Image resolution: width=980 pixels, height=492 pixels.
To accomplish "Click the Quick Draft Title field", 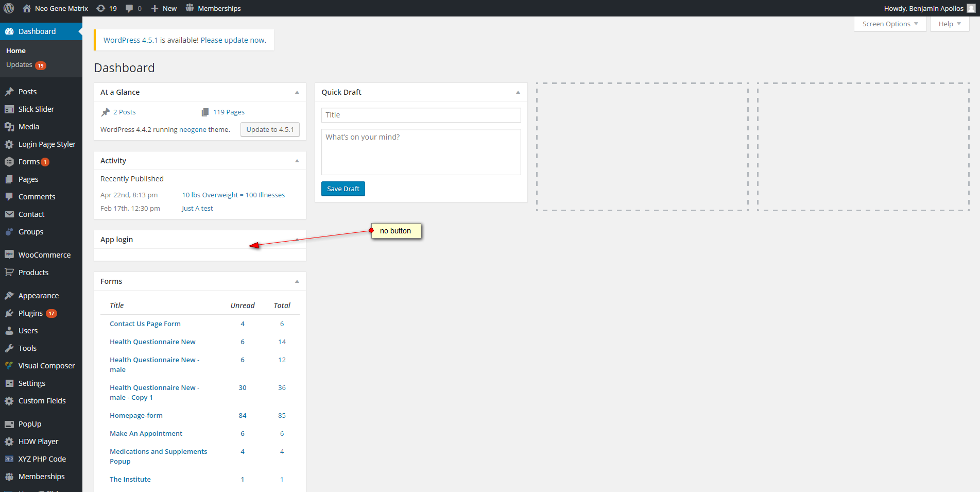I will [x=421, y=115].
